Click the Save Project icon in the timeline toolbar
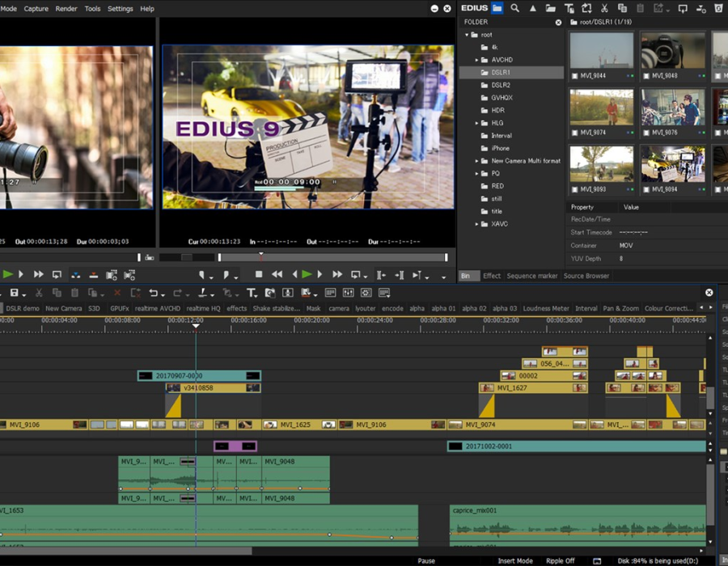This screenshot has height=566, width=728. 14,292
